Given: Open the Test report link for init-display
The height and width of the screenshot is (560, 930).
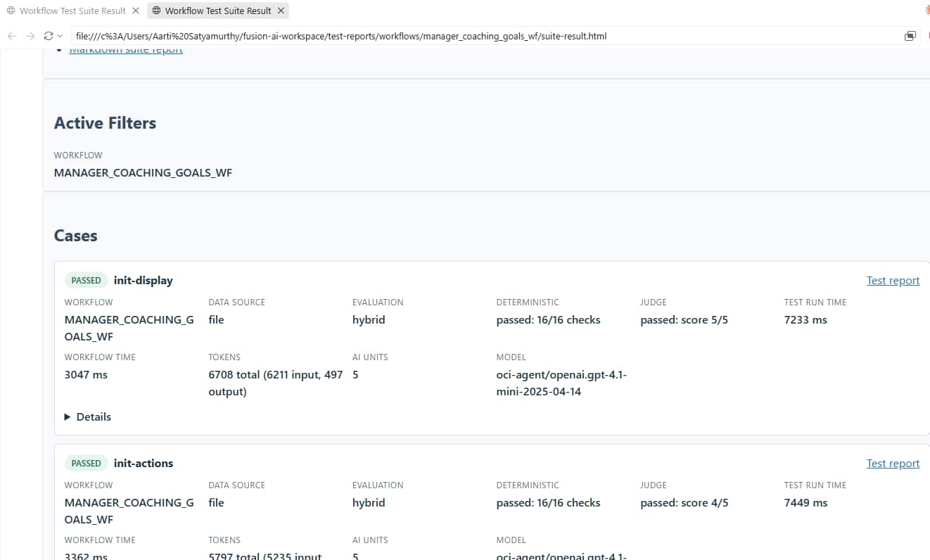Looking at the screenshot, I should click(x=893, y=280).
